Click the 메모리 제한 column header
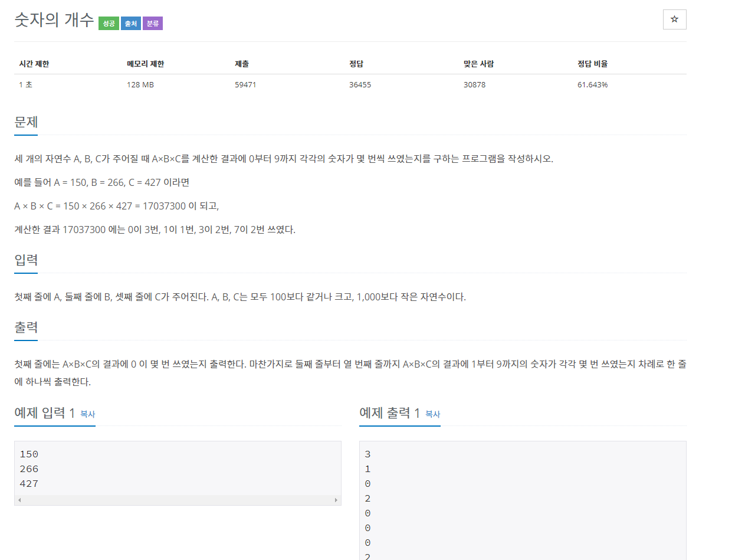745x560 pixels. tap(145, 64)
